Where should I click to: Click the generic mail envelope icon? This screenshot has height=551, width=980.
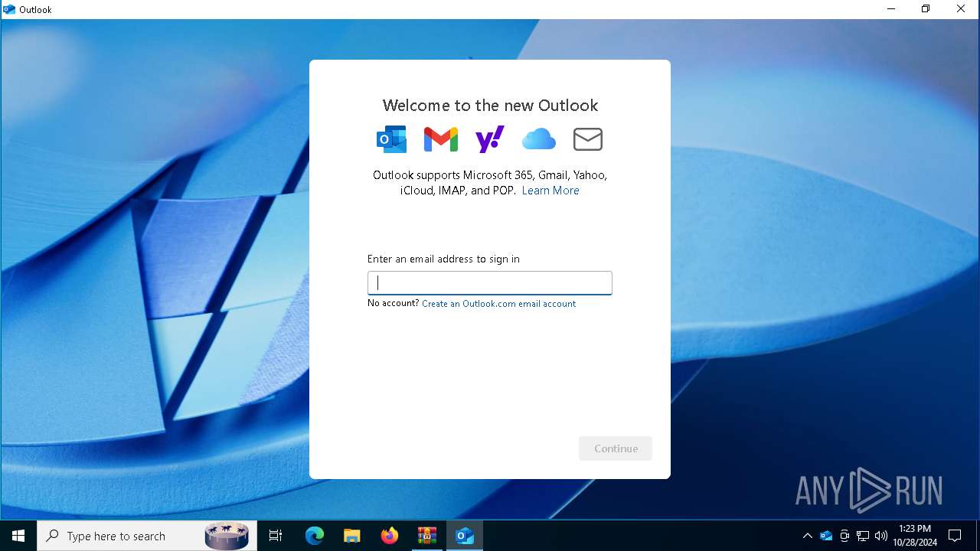tap(588, 139)
